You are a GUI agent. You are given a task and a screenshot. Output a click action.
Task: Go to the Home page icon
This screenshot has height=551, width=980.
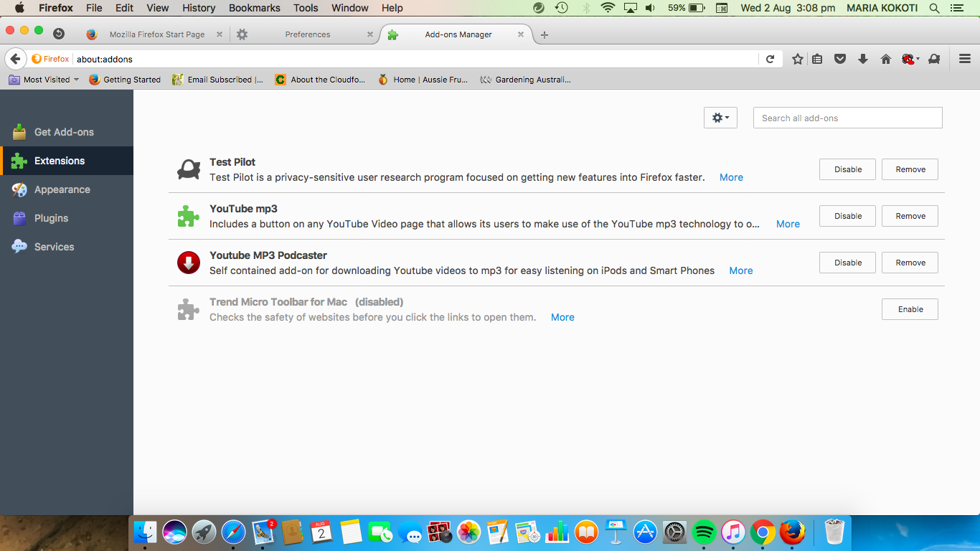point(886,59)
